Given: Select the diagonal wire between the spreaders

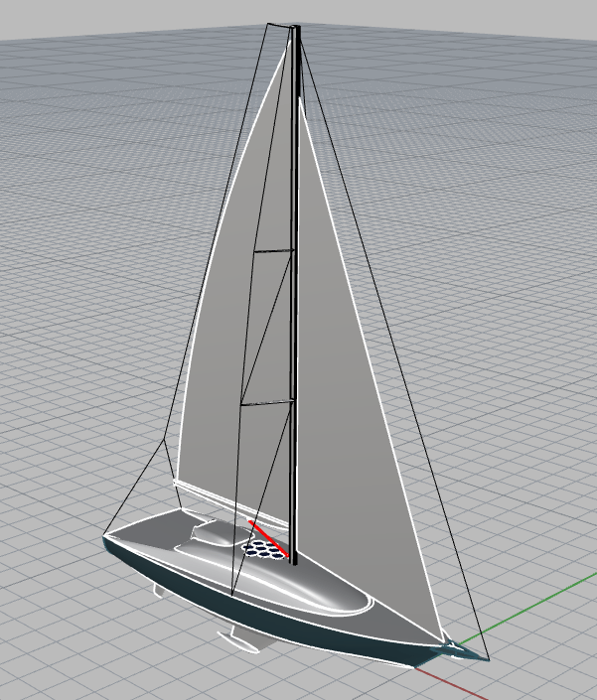Looking at the screenshot, I should tap(266, 328).
